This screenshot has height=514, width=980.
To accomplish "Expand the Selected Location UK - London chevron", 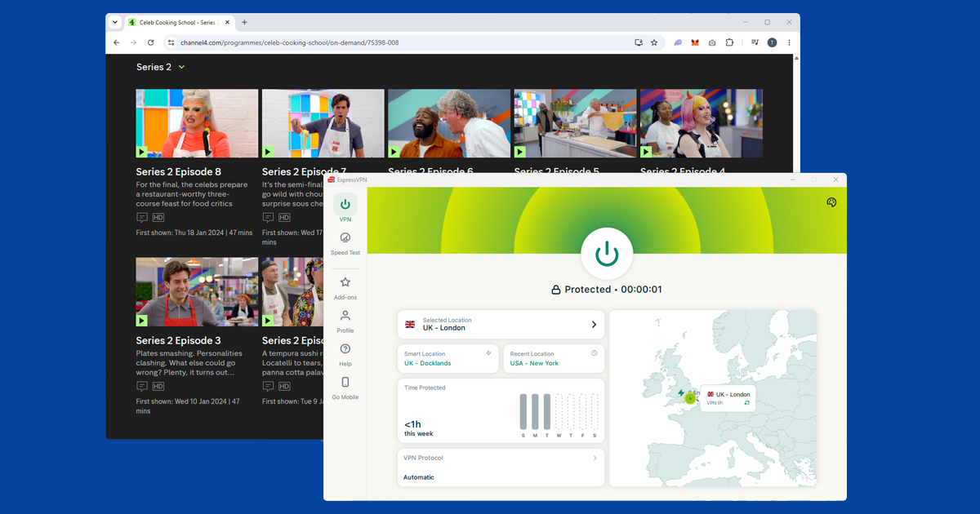I will tap(594, 324).
